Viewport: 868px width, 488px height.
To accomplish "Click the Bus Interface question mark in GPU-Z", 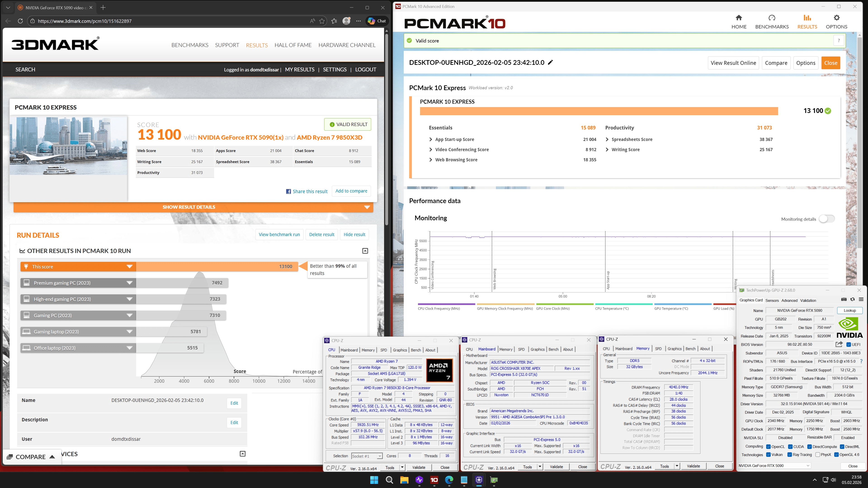I will (861, 361).
